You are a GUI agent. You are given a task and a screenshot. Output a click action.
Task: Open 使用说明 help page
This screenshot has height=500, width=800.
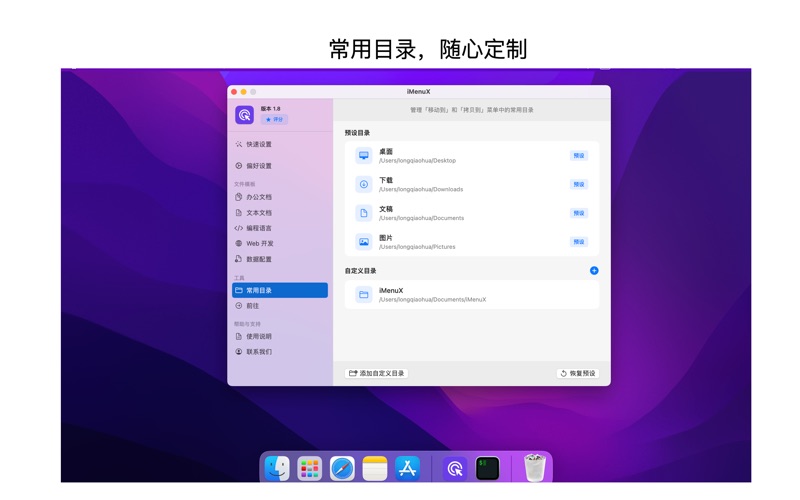(x=280, y=336)
